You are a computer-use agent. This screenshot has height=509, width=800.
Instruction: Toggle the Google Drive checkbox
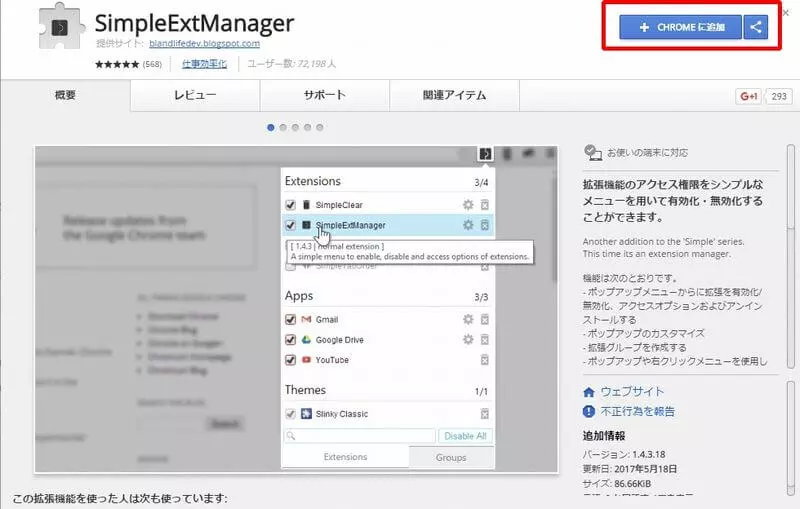click(290, 340)
